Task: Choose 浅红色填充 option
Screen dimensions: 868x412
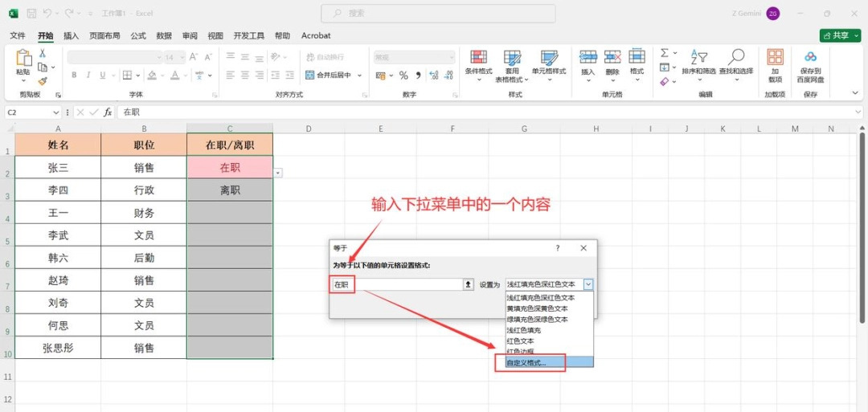Action: click(549, 330)
